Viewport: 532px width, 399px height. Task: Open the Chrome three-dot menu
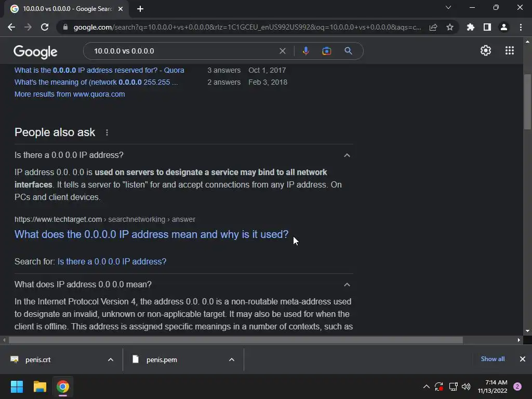click(x=521, y=27)
